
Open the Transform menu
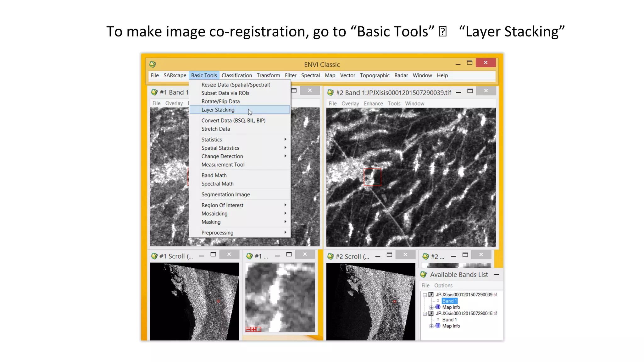click(x=268, y=75)
